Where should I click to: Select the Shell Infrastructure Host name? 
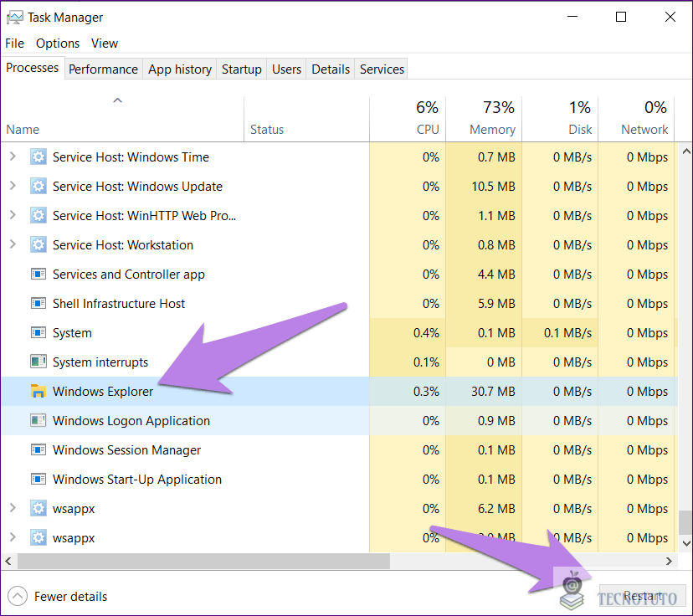pos(119,304)
